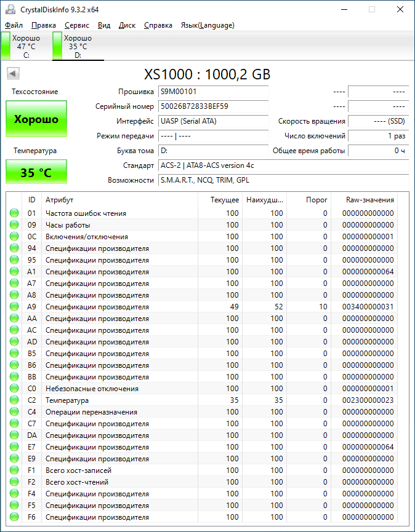Click status icon of attribute A1
This screenshot has height=532, width=415.
[x=14, y=272]
